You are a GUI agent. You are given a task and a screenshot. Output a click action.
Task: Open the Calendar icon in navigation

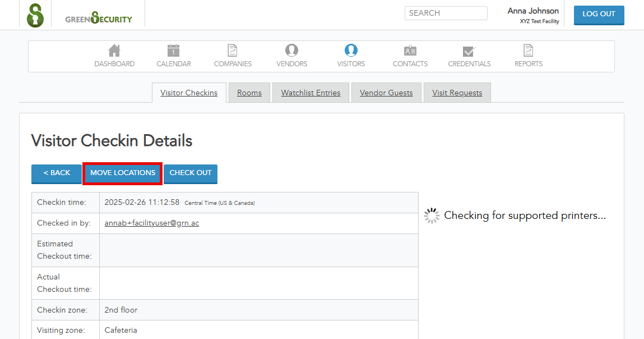174,51
